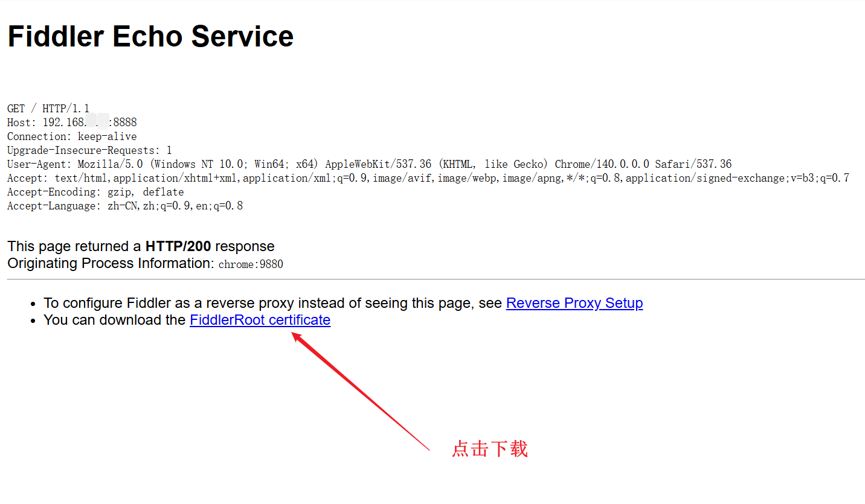Viewport: 865px width, 504px height.
Task: Click the User-Agent header line
Action: tap(369, 164)
